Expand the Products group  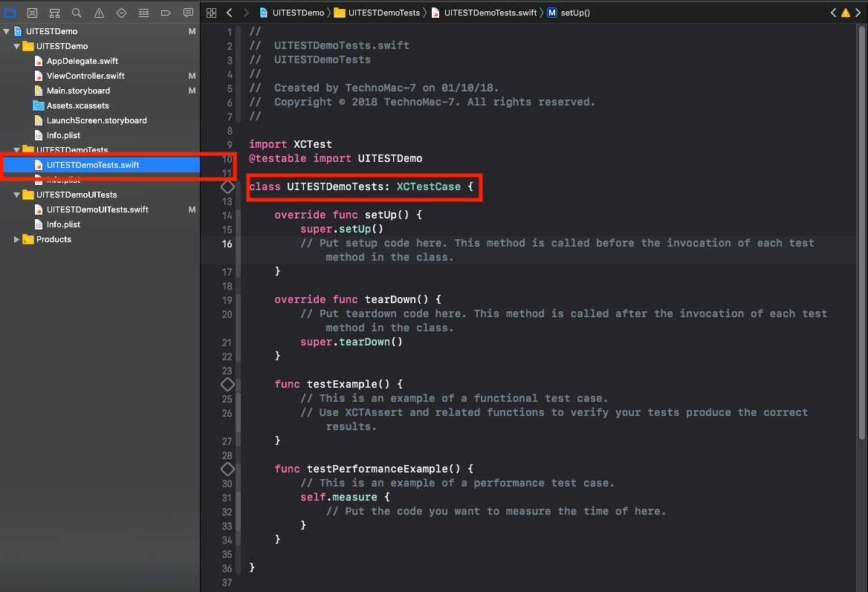17,239
